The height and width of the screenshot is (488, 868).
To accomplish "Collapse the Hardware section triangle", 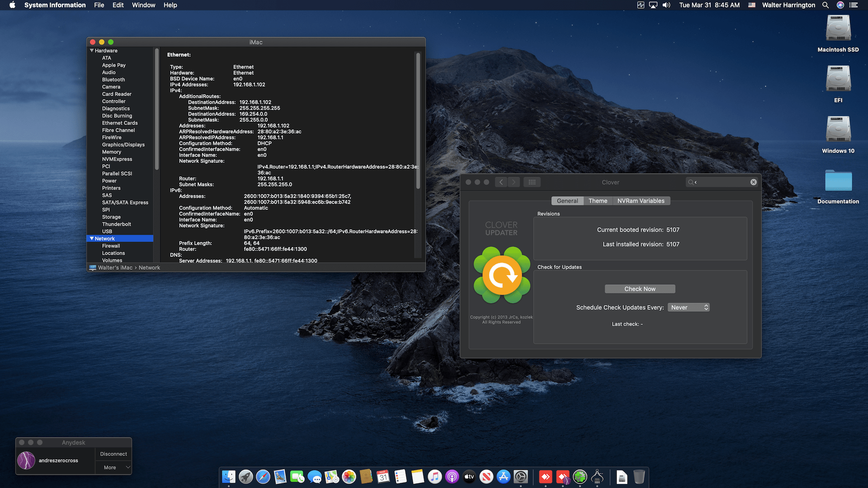I will (x=92, y=51).
